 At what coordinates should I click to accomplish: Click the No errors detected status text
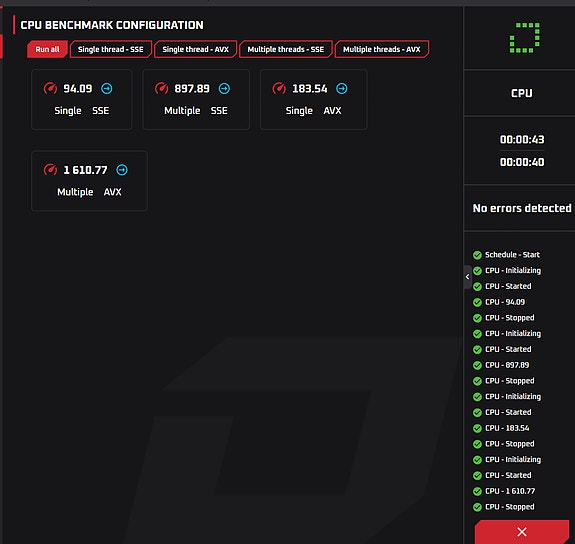pos(522,208)
